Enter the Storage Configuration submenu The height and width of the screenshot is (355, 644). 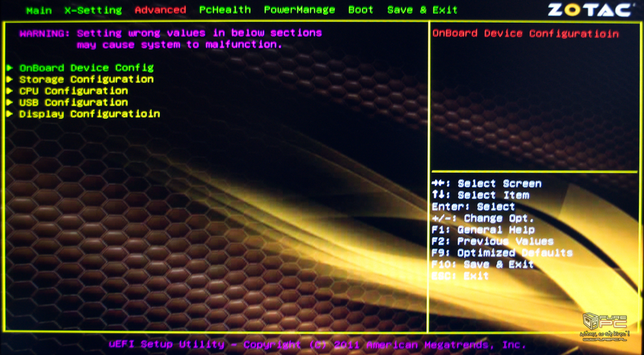click(x=87, y=79)
